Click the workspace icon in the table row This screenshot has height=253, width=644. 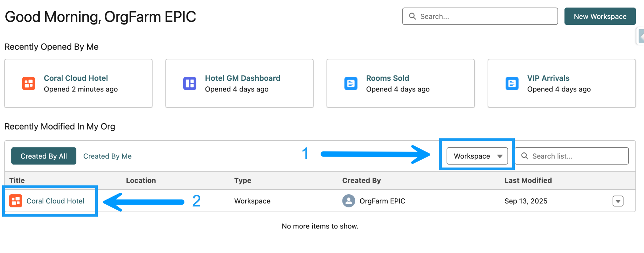tap(16, 201)
